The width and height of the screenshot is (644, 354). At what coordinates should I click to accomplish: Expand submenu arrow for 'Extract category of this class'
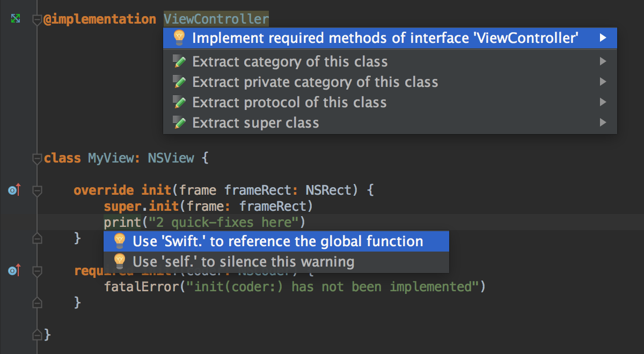click(603, 62)
